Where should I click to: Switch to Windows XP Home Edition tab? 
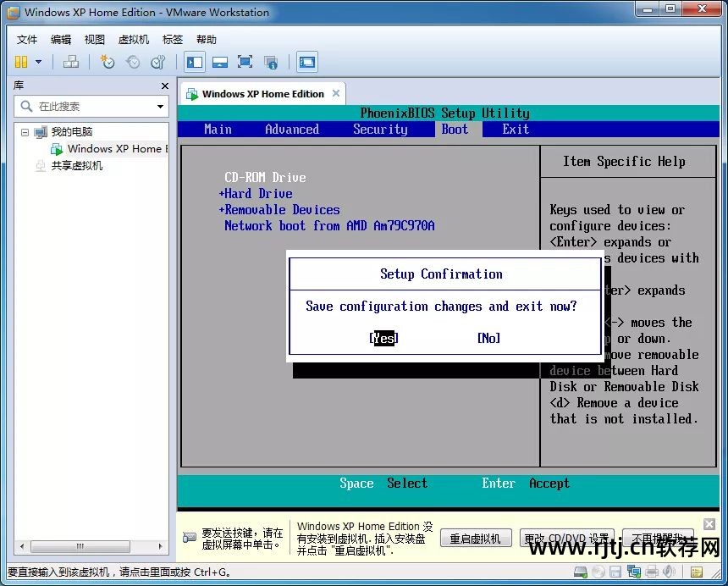pyautogui.click(x=262, y=94)
